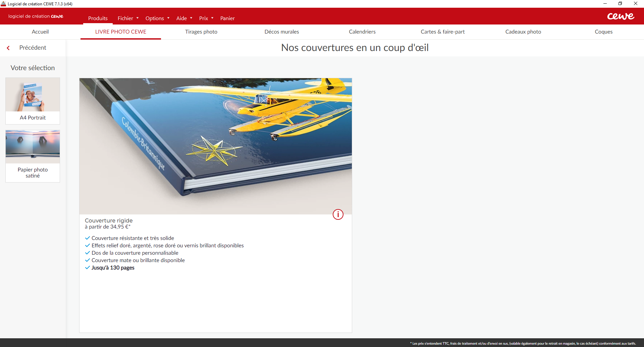Click the CEWE logo at top right
The height and width of the screenshot is (347, 644).
(x=620, y=16)
